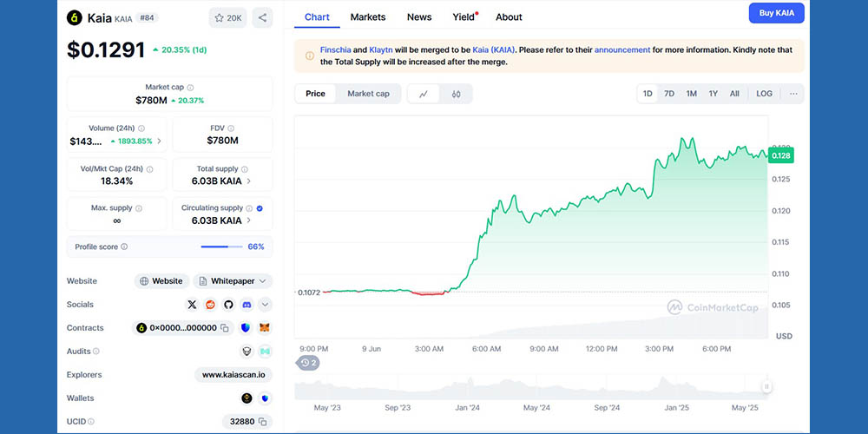
Task: Click the Audits info icon
Action: point(96,351)
